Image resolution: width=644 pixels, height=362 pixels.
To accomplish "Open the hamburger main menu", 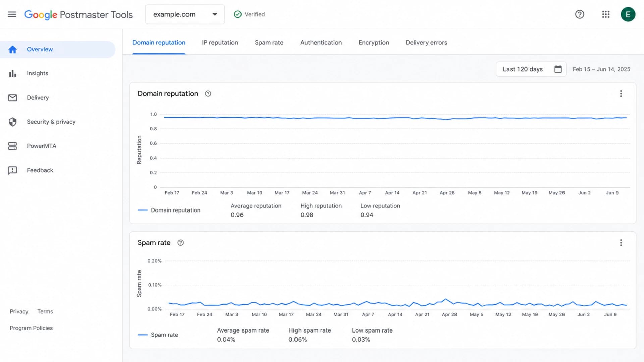I will (12, 14).
